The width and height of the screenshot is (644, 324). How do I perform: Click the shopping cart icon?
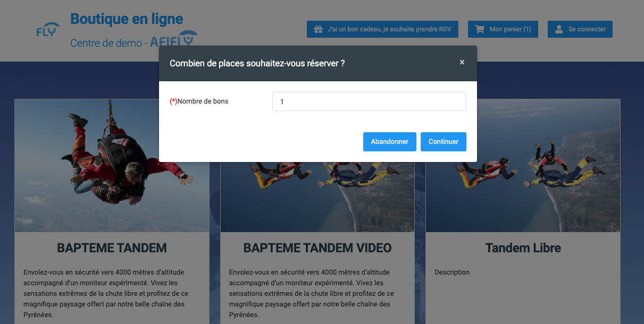(x=480, y=29)
